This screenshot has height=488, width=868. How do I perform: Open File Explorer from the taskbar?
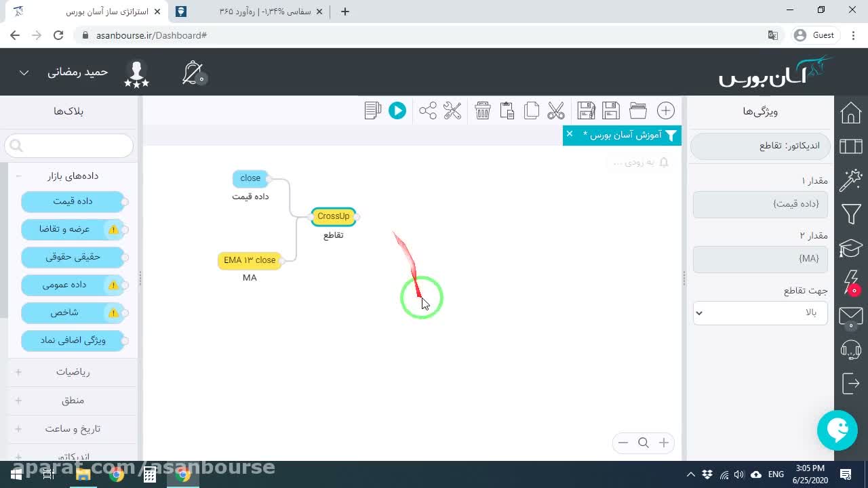(83, 474)
